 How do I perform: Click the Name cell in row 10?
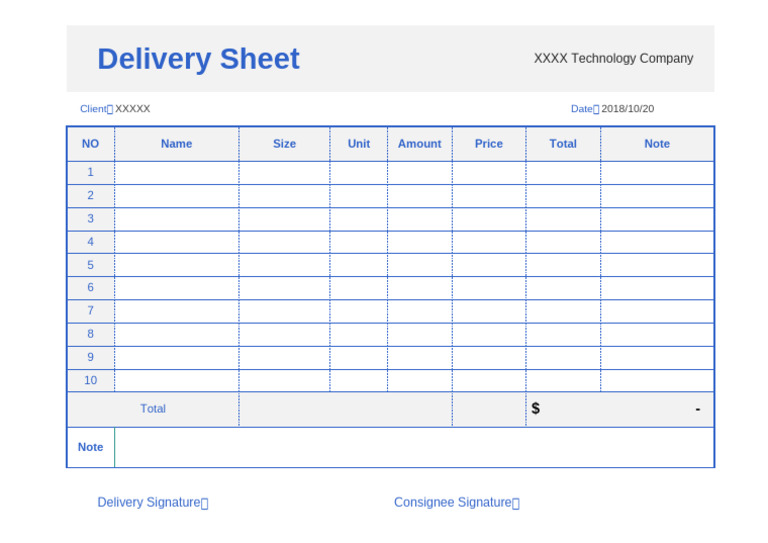point(177,380)
